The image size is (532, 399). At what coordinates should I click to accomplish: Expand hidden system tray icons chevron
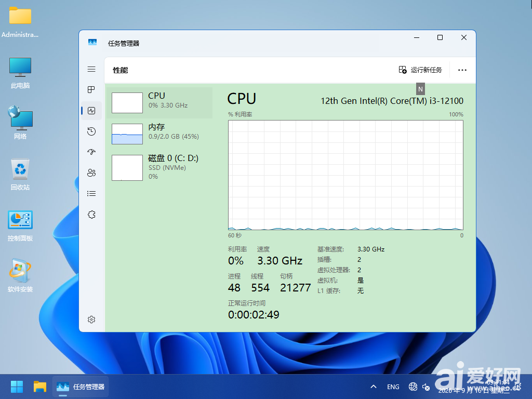374,387
